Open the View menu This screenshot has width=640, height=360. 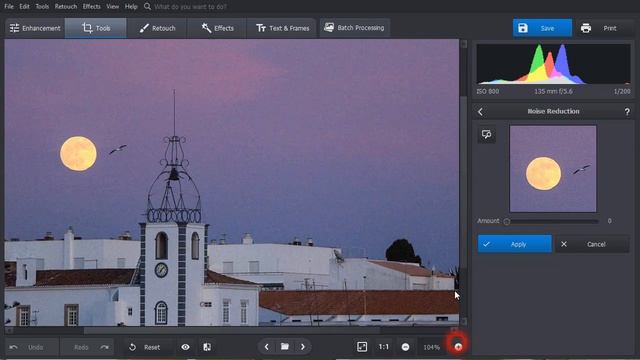click(112, 7)
